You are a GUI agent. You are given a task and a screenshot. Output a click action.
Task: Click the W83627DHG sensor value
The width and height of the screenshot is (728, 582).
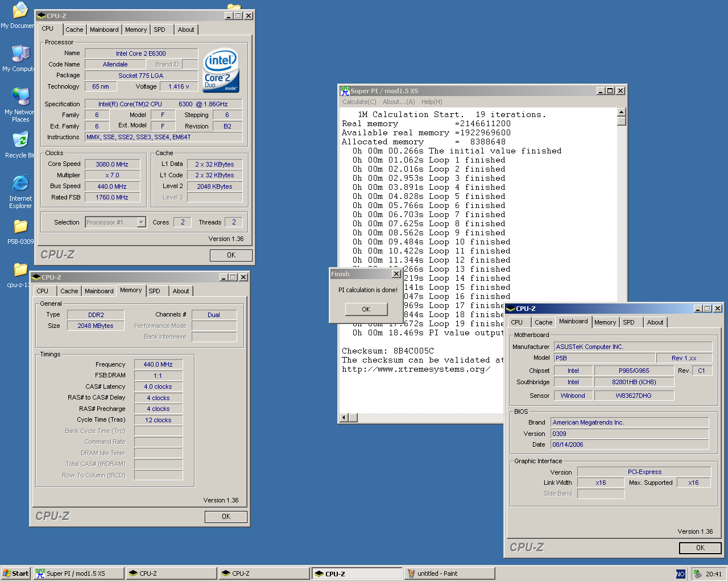[x=634, y=396]
